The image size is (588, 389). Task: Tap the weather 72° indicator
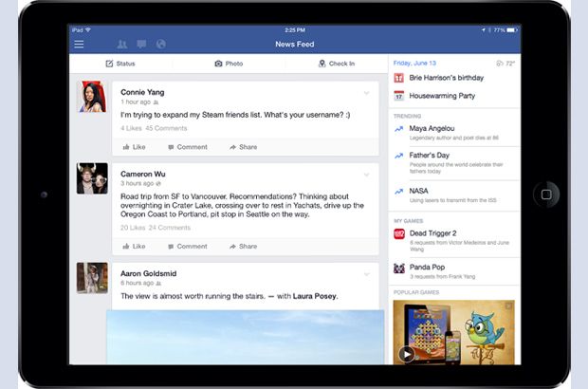coord(505,64)
